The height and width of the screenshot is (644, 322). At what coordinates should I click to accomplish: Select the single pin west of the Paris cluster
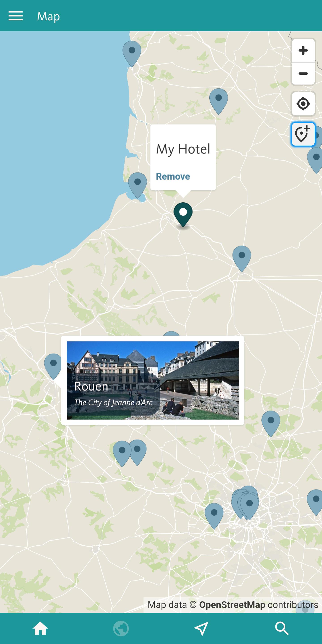[x=214, y=516]
